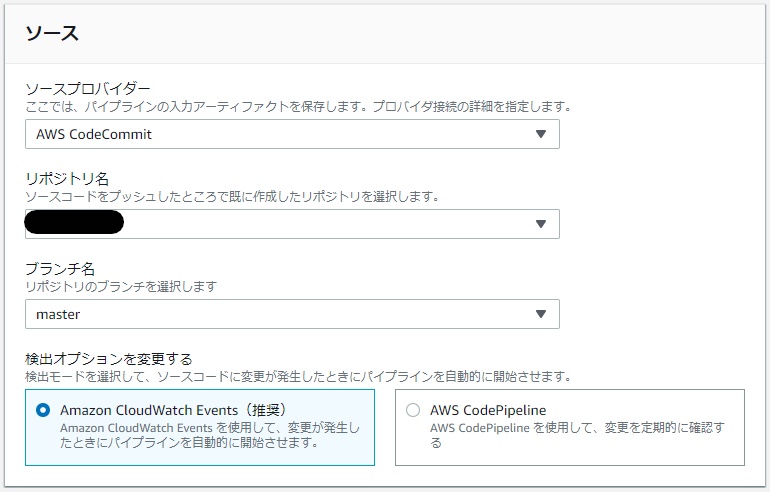This screenshot has height=492, width=770.
Task: Click the リポジトリ名 label
Action: 67,179
